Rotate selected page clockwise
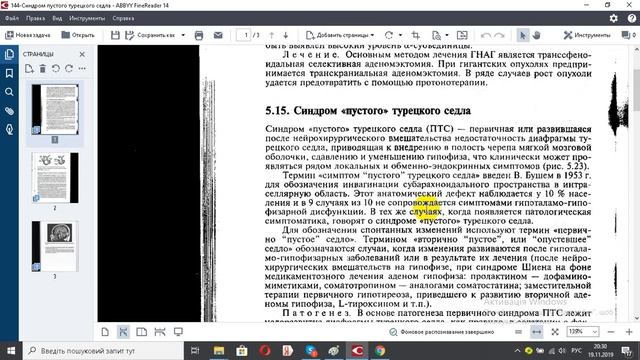 tap(69, 69)
